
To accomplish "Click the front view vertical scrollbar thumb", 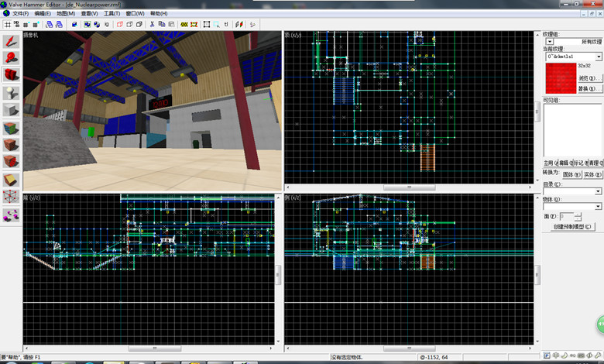I will click(x=278, y=274).
